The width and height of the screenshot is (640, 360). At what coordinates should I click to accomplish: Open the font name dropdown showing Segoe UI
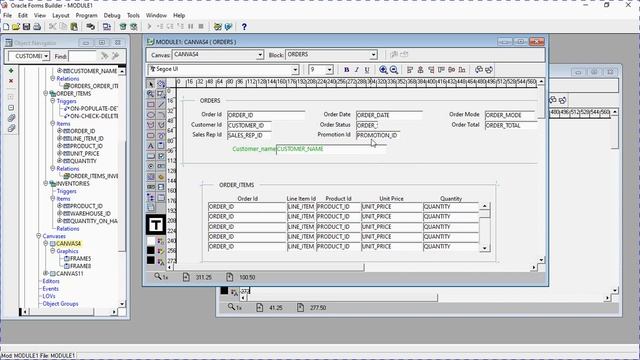point(295,70)
